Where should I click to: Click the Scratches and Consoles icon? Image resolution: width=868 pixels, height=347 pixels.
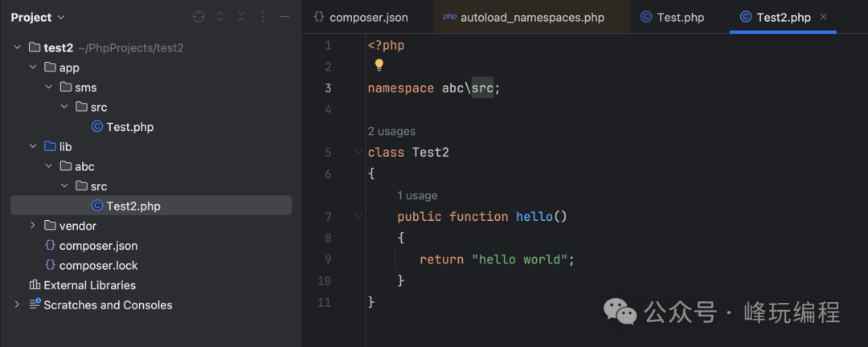click(x=35, y=304)
